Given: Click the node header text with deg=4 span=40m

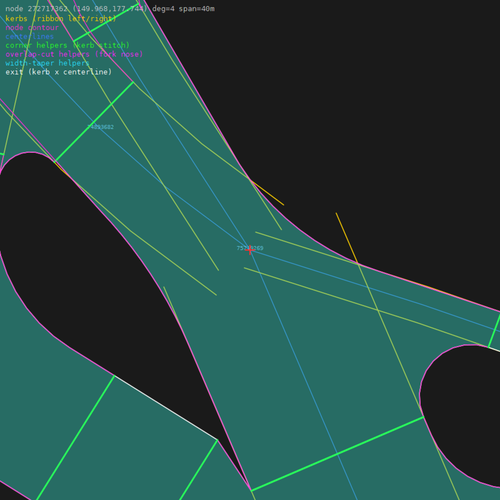Looking at the screenshot, I should (110, 9).
